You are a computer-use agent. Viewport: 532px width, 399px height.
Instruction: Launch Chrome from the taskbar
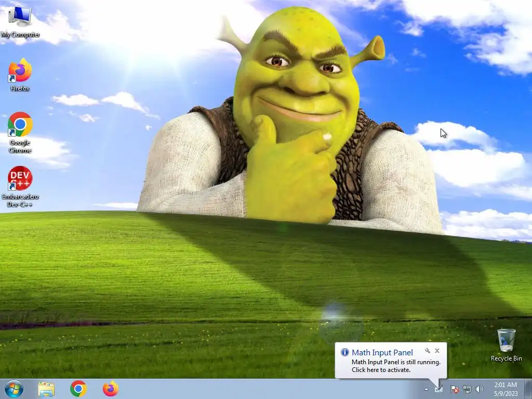click(78, 389)
